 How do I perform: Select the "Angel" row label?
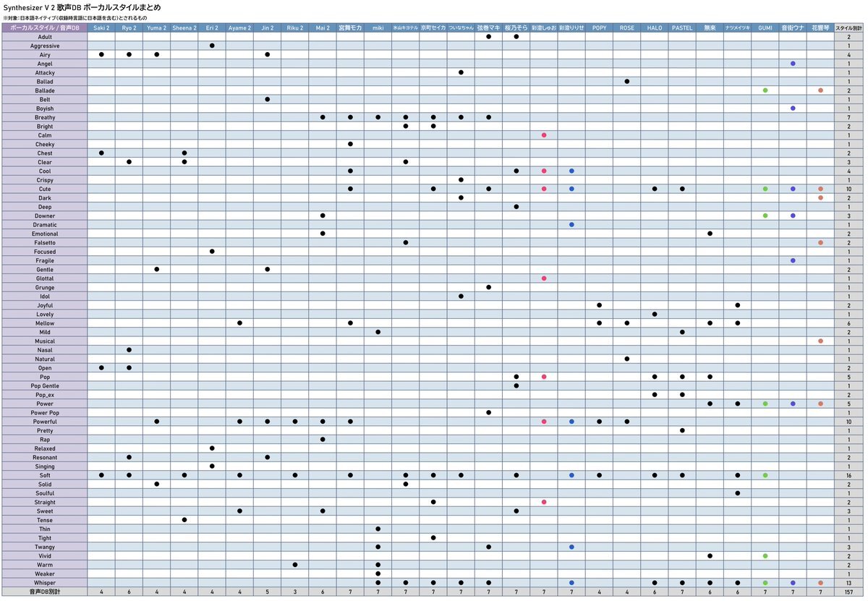[x=45, y=64]
